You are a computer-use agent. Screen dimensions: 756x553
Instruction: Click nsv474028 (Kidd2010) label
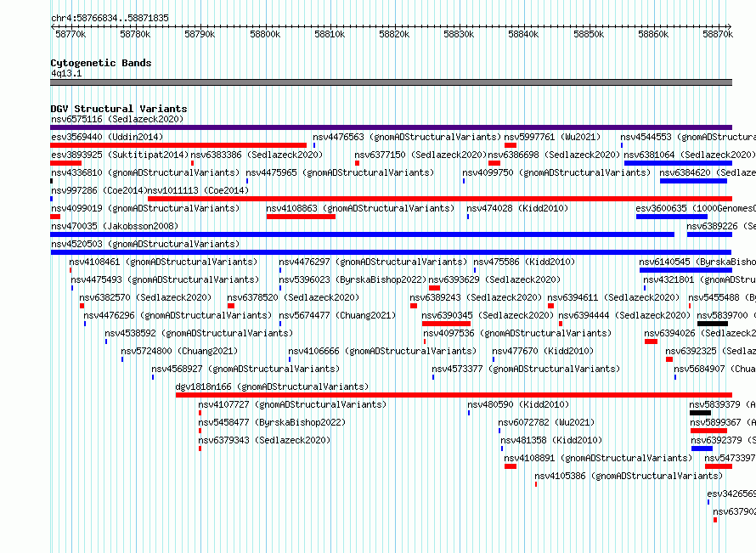(517, 208)
